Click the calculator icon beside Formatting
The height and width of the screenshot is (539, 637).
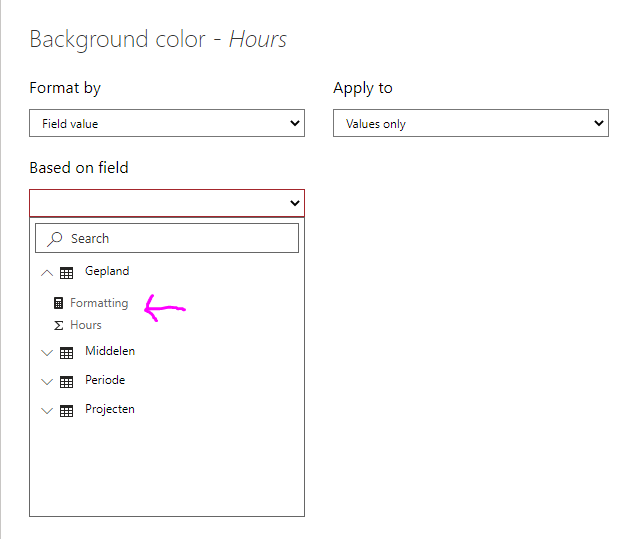(x=58, y=303)
